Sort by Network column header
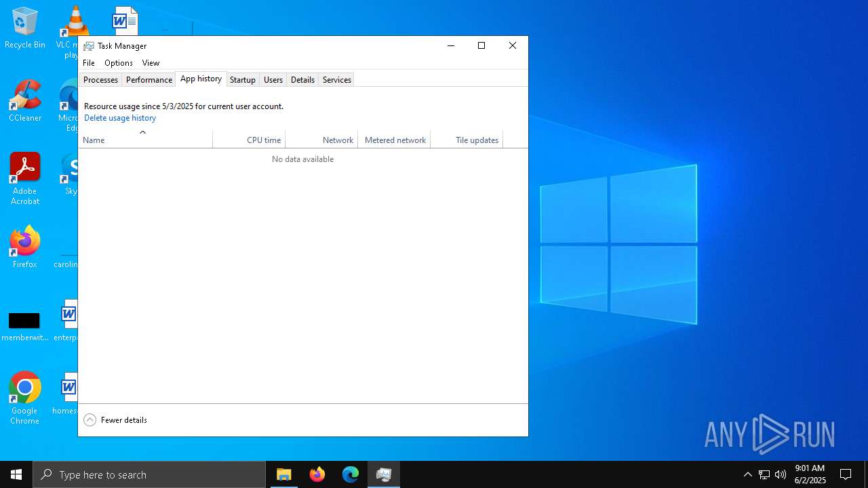This screenshot has width=868, height=488. point(322,140)
